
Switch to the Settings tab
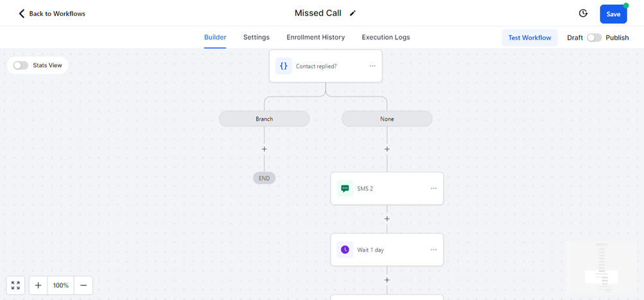pyautogui.click(x=256, y=37)
